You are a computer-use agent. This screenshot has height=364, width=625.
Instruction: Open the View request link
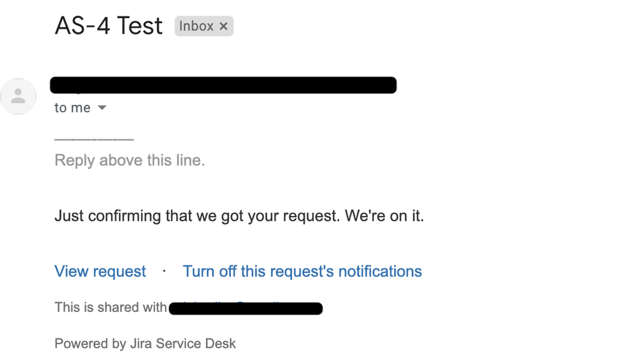[99, 271]
